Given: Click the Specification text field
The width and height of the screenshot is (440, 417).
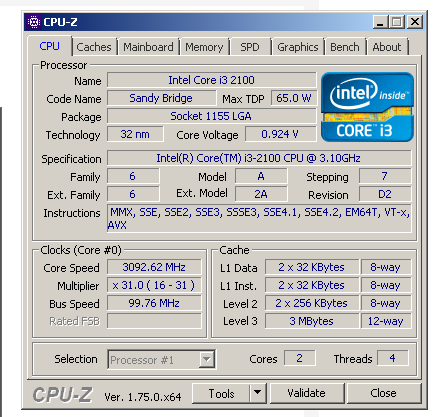Looking at the screenshot, I should click(x=259, y=158).
